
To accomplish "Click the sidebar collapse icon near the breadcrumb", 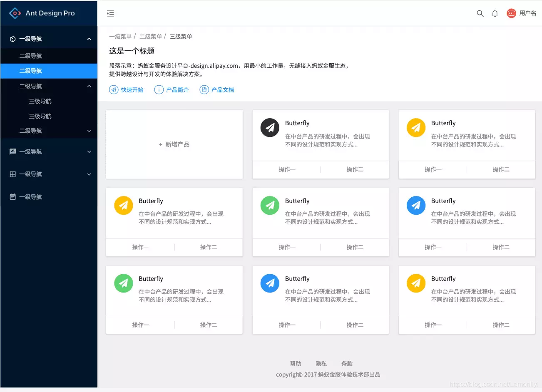I will [110, 13].
